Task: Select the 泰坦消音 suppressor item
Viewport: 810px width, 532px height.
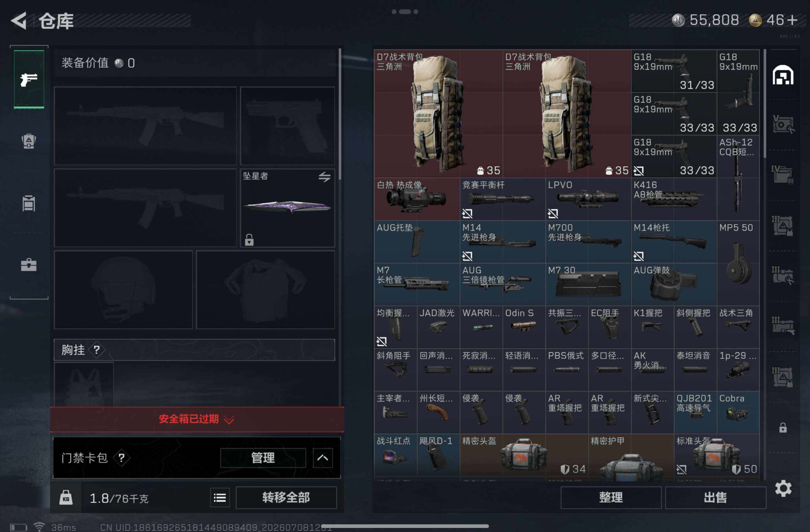Action: click(x=695, y=370)
